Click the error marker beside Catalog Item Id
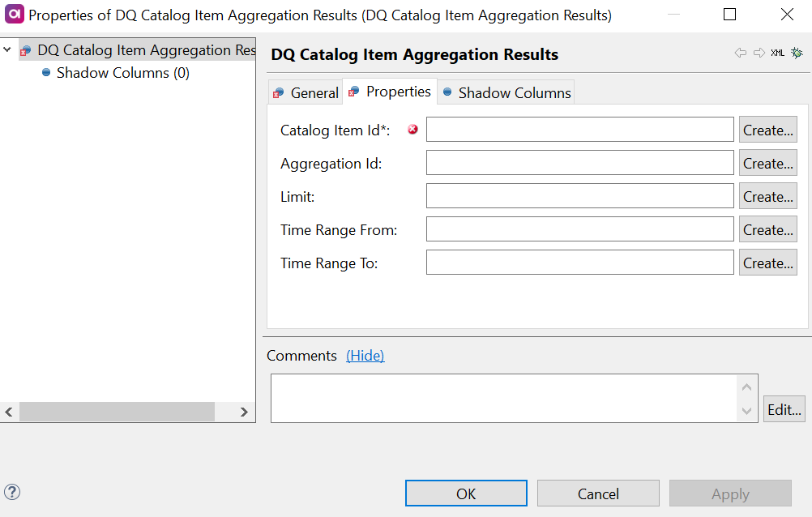This screenshot has height=517, width=812. 412,129
